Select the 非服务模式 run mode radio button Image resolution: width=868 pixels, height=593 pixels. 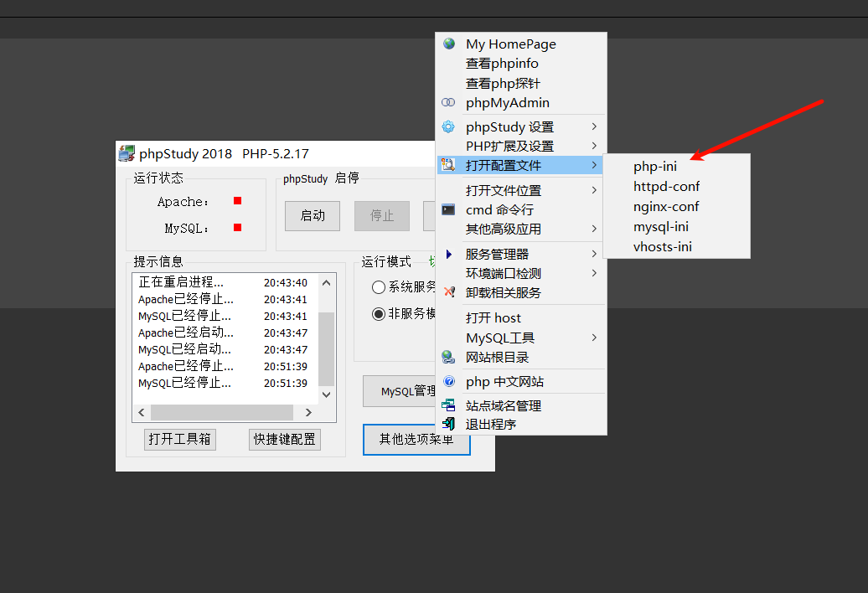[x=379, y=314]
